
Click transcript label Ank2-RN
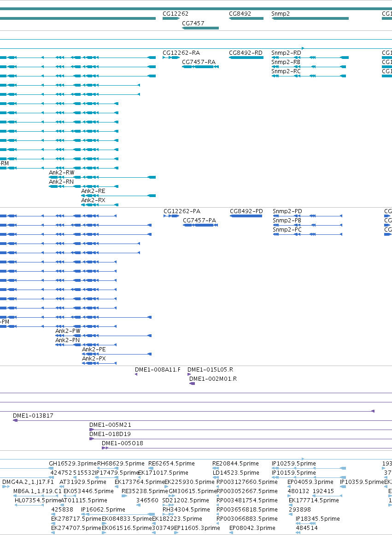coord(61,182)
